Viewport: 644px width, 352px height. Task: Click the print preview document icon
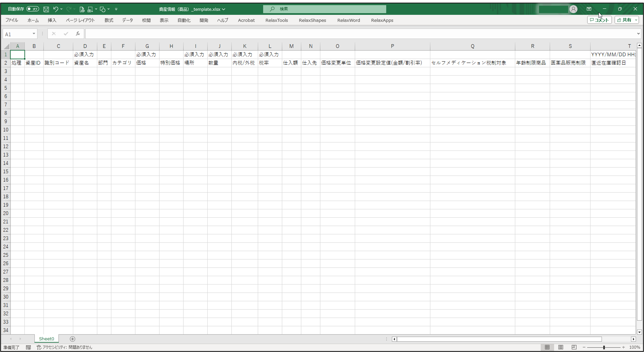[x=82, y=9]
